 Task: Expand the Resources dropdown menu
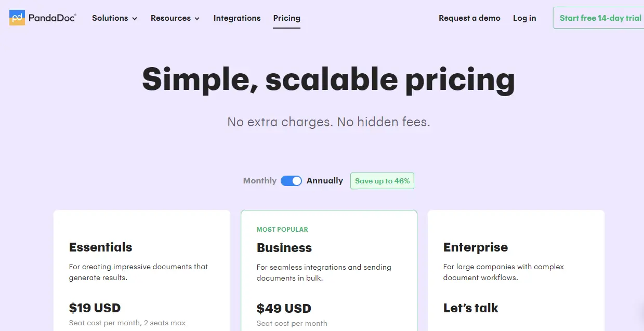[175, 18]
